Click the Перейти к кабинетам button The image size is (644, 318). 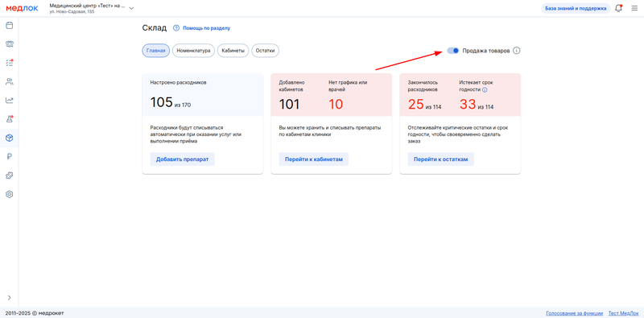pos(314,159)
